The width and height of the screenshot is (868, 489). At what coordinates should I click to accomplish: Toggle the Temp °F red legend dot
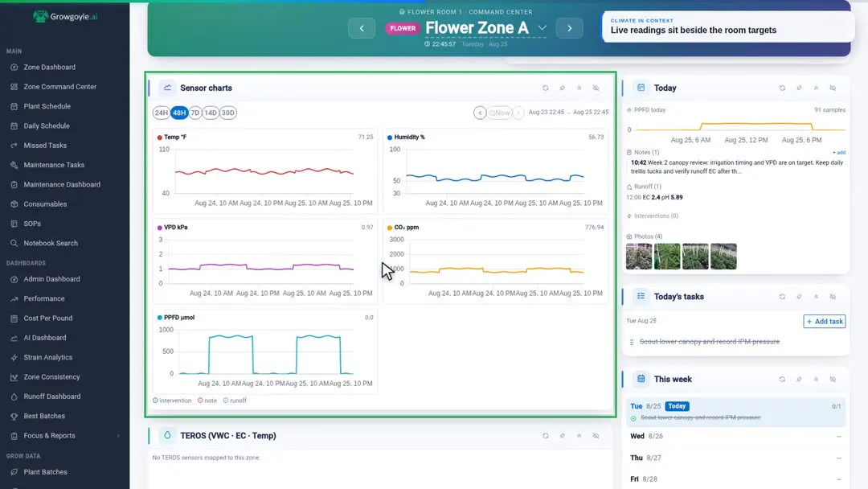[x=159, y=138]
